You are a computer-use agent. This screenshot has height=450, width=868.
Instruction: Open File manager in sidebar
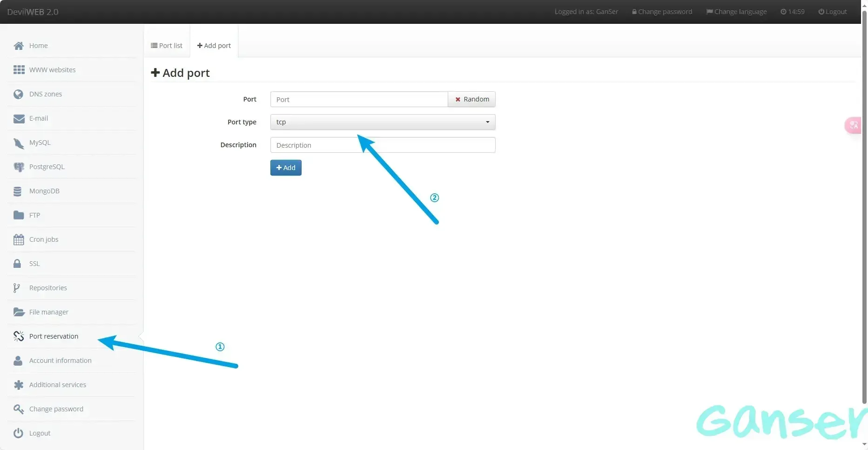[48, 312]
